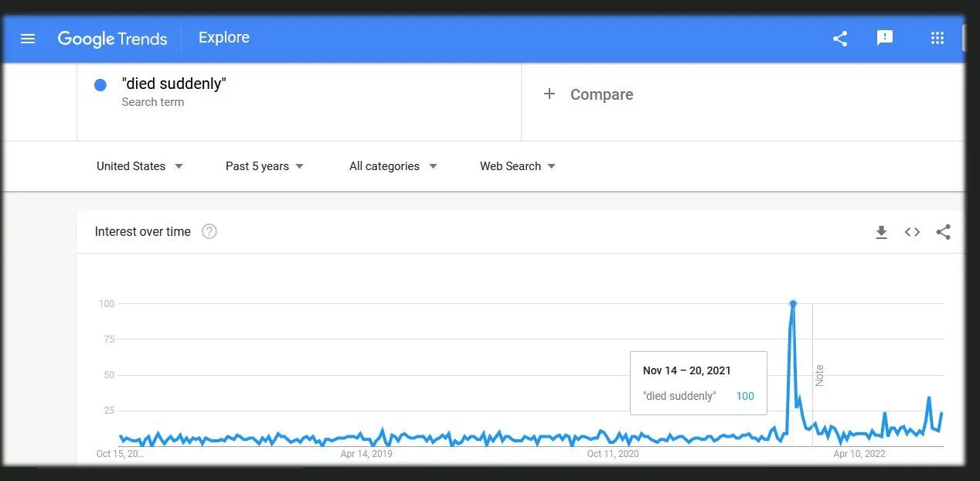
Task: Open the Google apps grid
Action: [937, 38]
